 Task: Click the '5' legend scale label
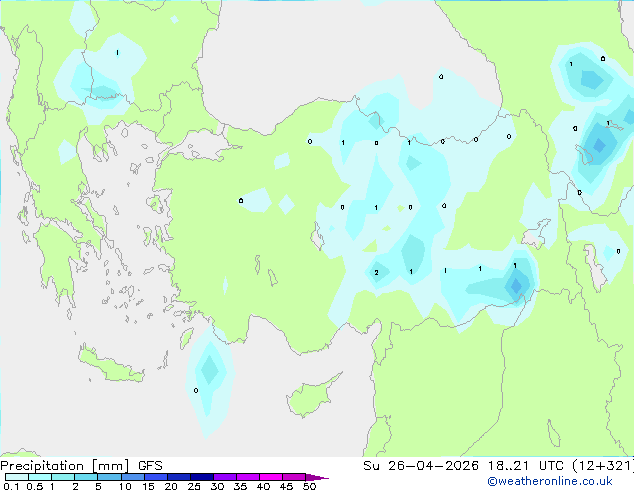pyautogui.click(x=98, y=486)
